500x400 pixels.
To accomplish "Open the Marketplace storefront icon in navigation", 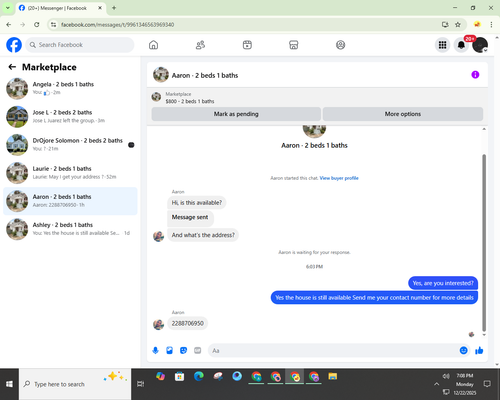I will pyautogui.click(x=294, y=45).
